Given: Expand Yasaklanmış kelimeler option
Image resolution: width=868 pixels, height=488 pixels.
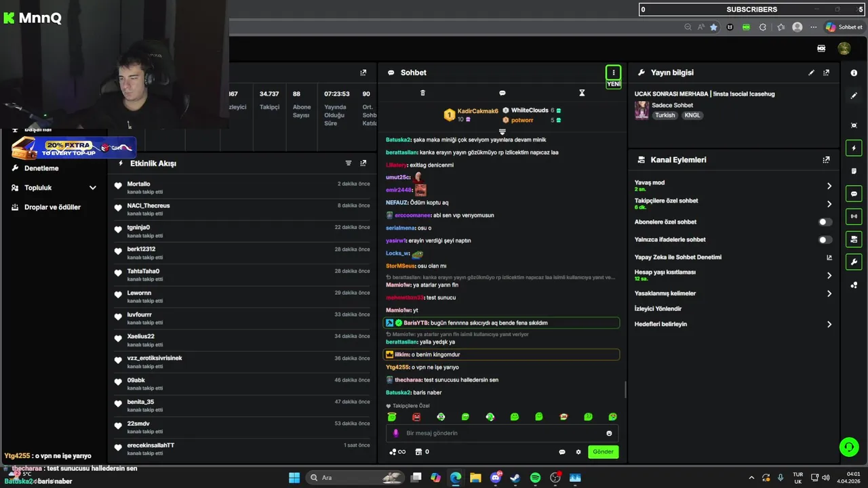Looking at the screenshot, I should tap(829, 293).
